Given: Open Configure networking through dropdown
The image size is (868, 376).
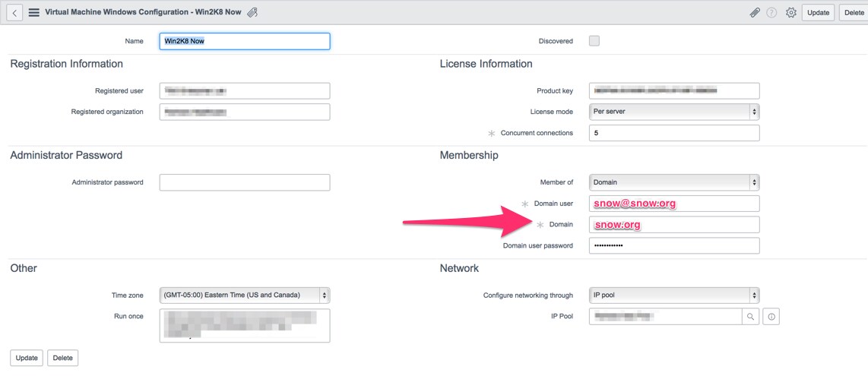Looking at the screenshot, I should pos(673,295).
